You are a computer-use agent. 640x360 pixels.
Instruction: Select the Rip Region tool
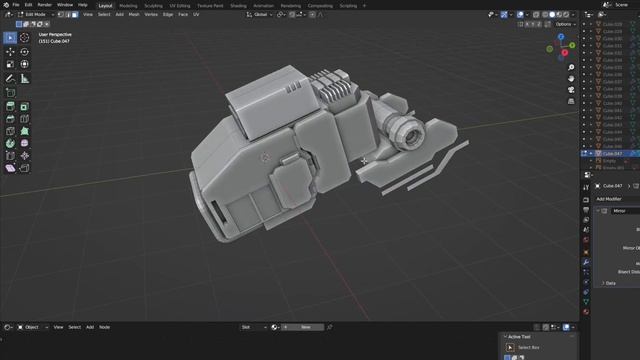24,168
